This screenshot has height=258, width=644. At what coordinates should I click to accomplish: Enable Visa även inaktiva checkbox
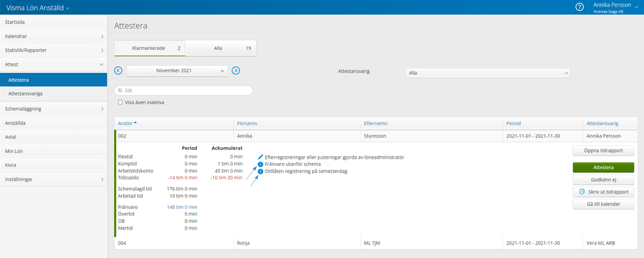(121, 102)
